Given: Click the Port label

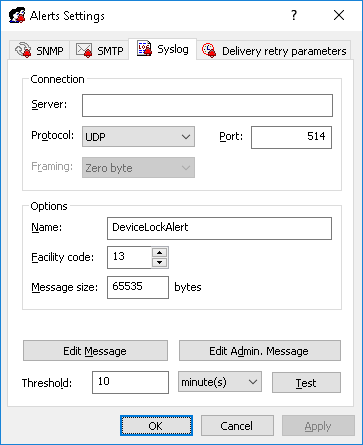Looking at the screenshot, I should click(231, 137).
